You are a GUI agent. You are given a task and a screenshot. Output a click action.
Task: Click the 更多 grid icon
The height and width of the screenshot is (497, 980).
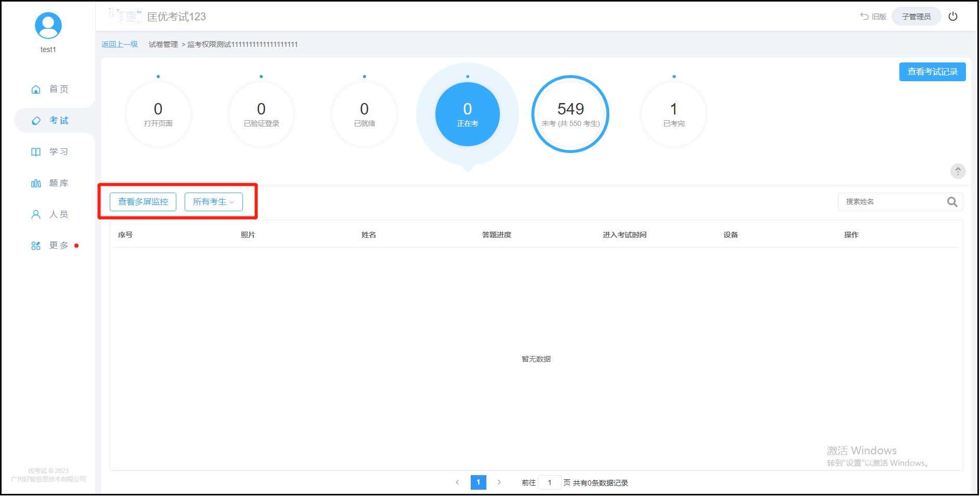[36, 246]
